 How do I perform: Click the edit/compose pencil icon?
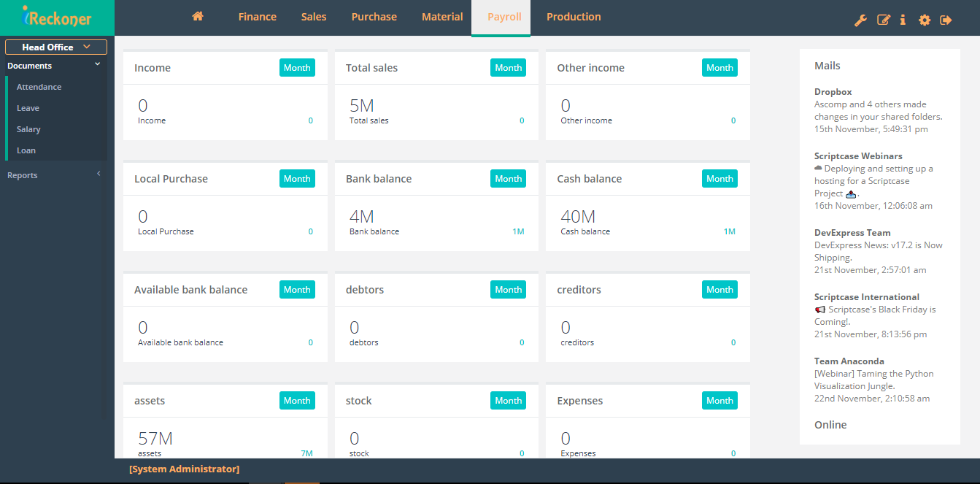[883, 20]
